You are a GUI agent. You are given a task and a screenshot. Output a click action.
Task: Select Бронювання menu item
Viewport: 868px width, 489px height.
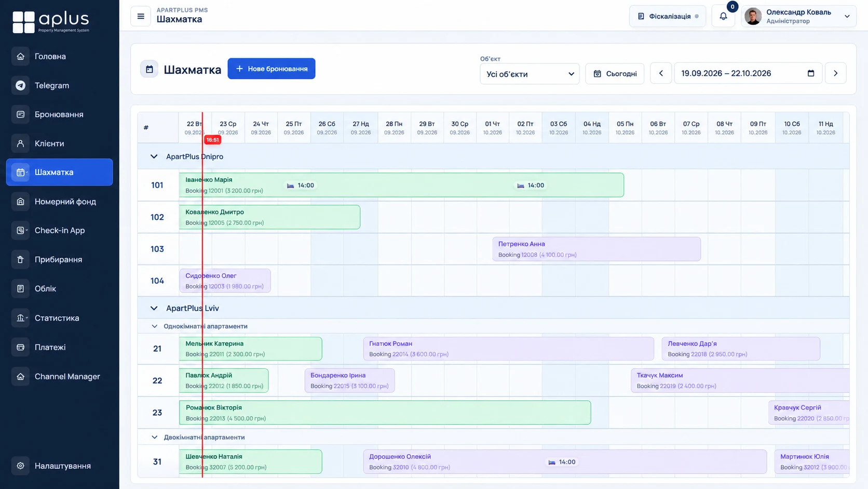coord(59,114)
